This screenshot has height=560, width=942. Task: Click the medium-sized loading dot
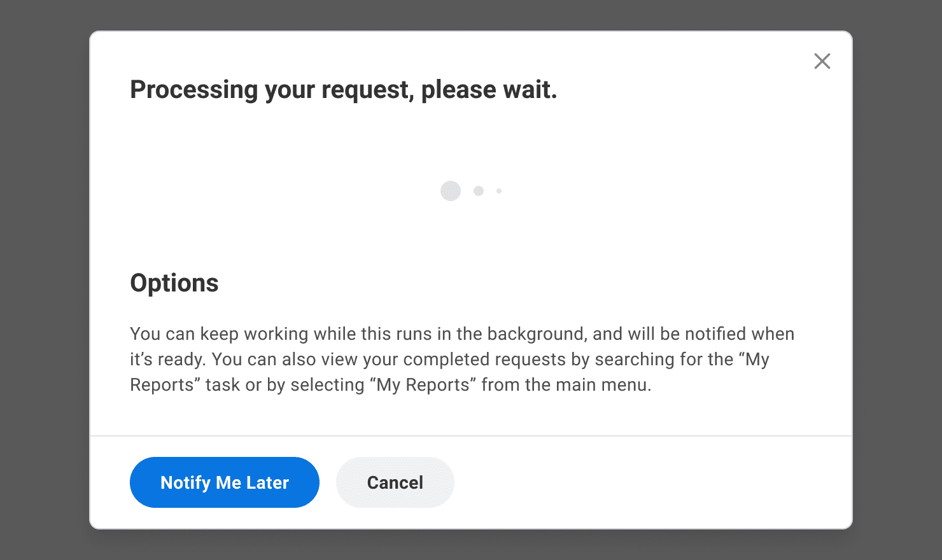[479, 191]
